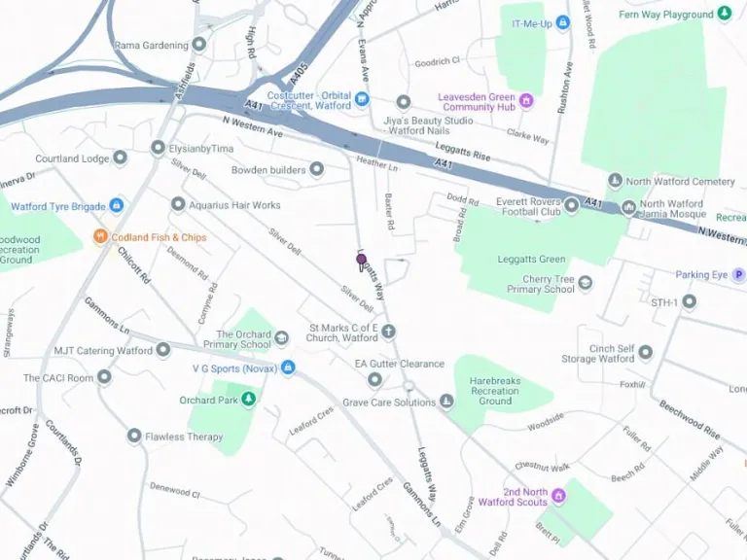Select the Codland Fish & Chips restaurant icon

(x=100, y=235)
